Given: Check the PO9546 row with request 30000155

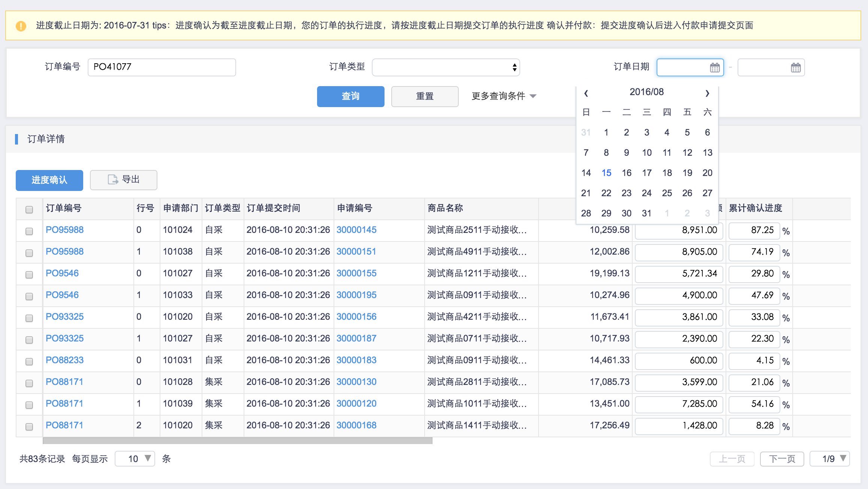Looking at the screenshot, I should [x=29, y=274].
